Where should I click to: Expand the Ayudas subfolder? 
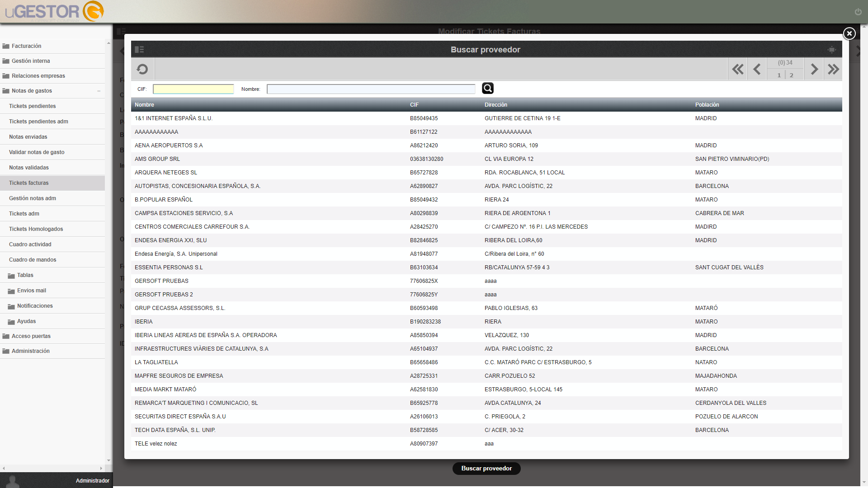coord(52,321)
